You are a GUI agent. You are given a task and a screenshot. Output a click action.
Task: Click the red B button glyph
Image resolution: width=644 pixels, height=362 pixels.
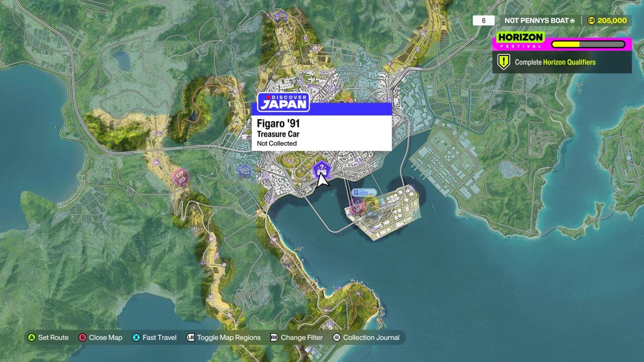coord(83,337)
